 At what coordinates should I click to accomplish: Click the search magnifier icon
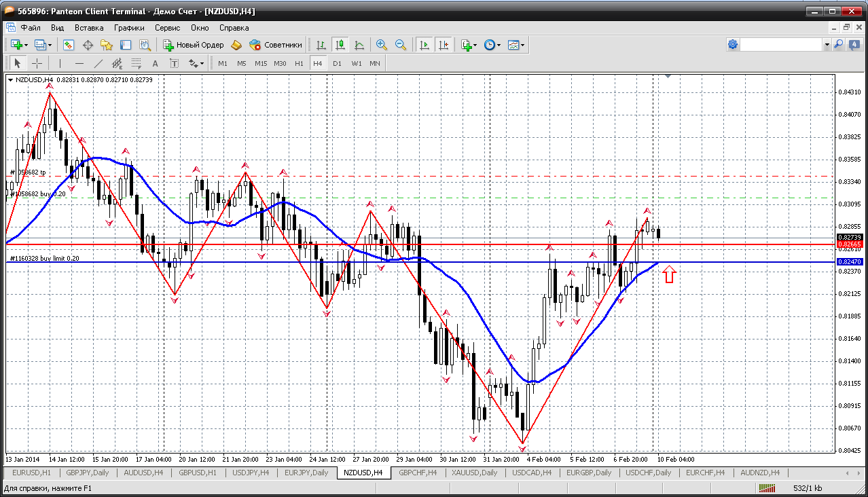tap(838, 45)
